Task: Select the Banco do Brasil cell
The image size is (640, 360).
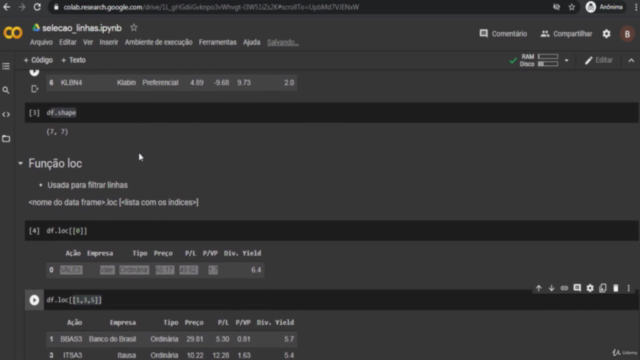Action: pyautogui.click(x=112, y=339)
